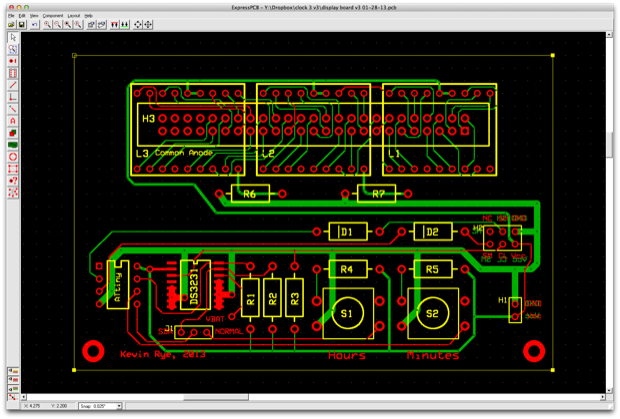This screenshot has height=419, width=620.
Task: Select the D1 diode component
Action: click(x=348, y=232)
